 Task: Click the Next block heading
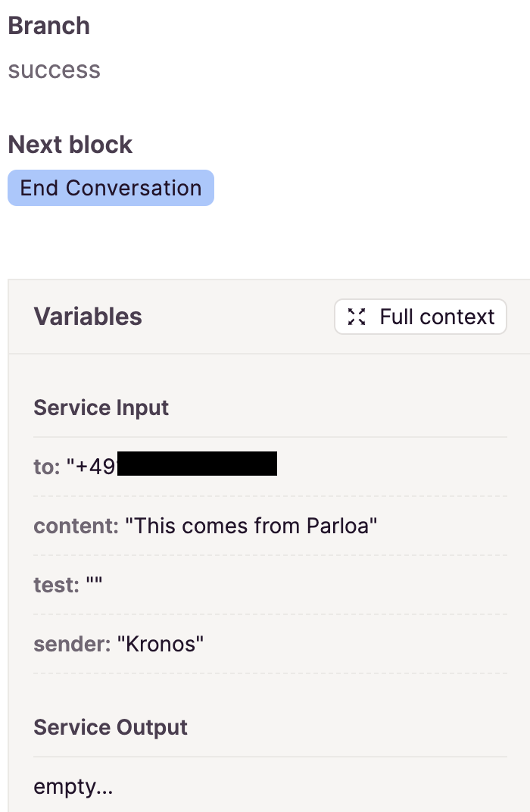(x=70, y=145)
